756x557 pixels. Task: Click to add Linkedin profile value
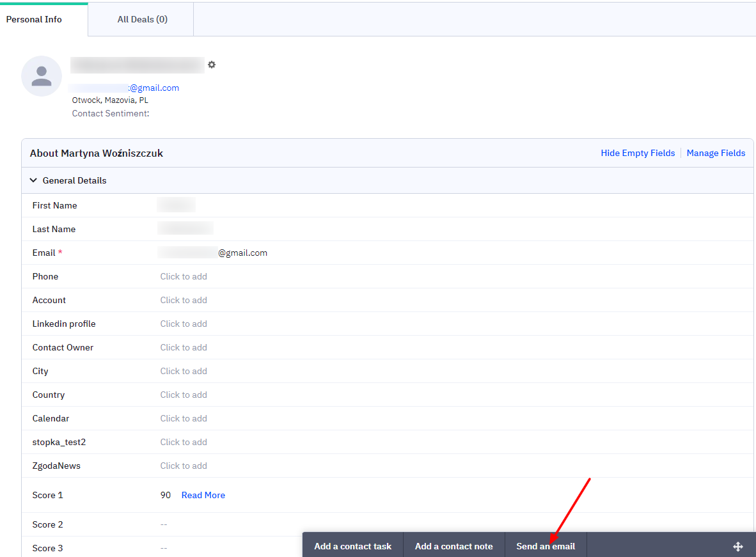184,324
